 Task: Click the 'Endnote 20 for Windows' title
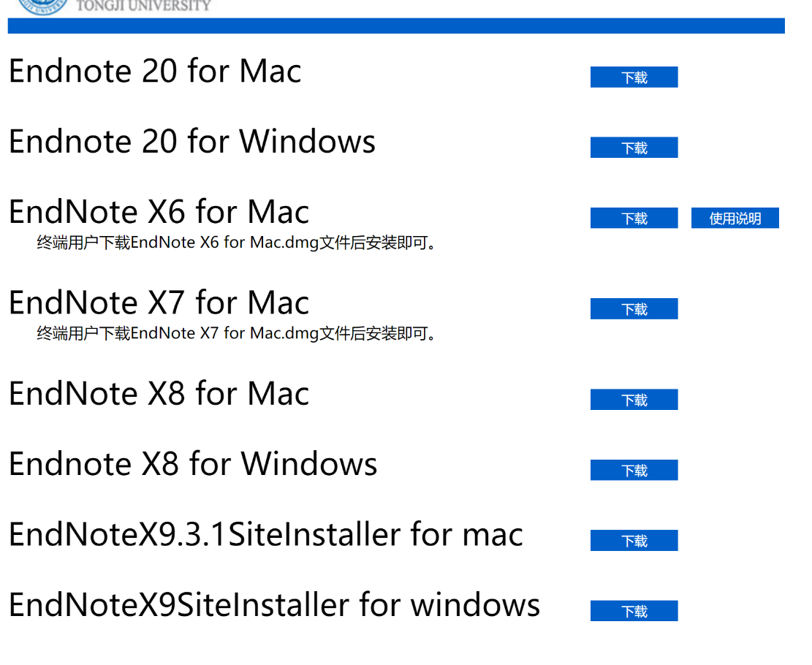pyautogui.click(x=192, y=142)
